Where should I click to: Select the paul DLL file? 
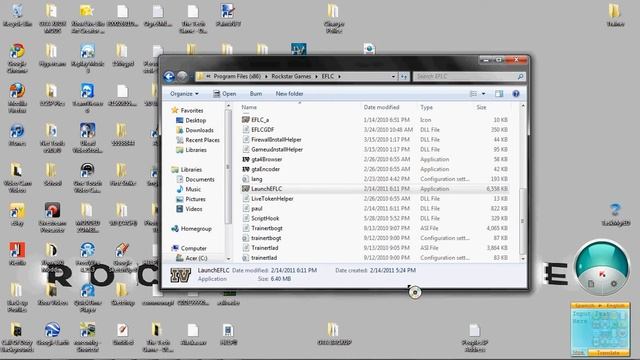252,209
